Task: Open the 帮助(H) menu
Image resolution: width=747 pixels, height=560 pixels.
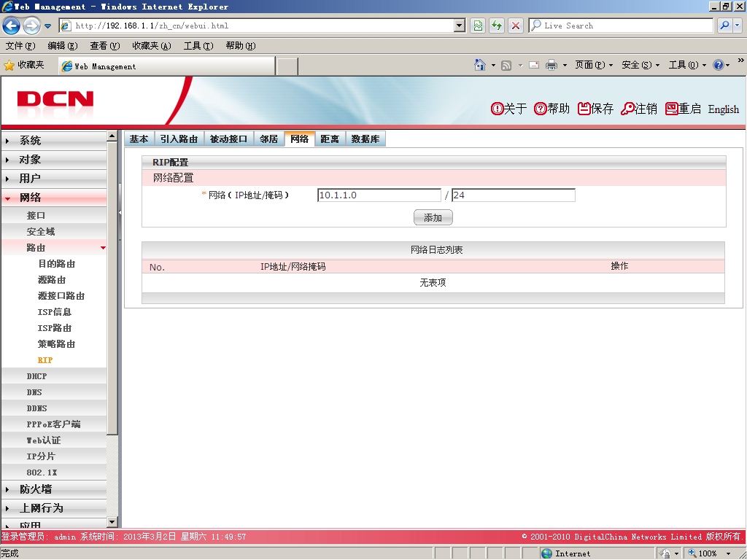Action: coord(241,46)
